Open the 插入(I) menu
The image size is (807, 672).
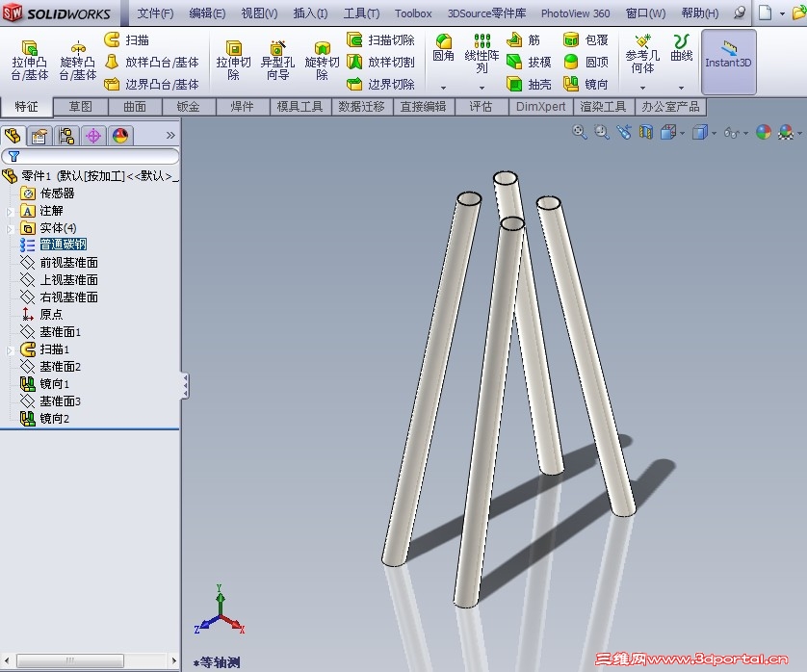[x=310, y=13]
